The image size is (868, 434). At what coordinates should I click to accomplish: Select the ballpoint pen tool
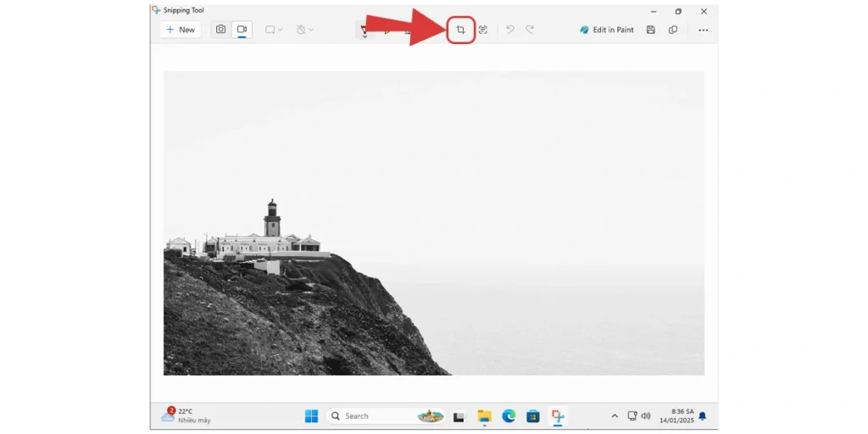[x=364, y=30]
